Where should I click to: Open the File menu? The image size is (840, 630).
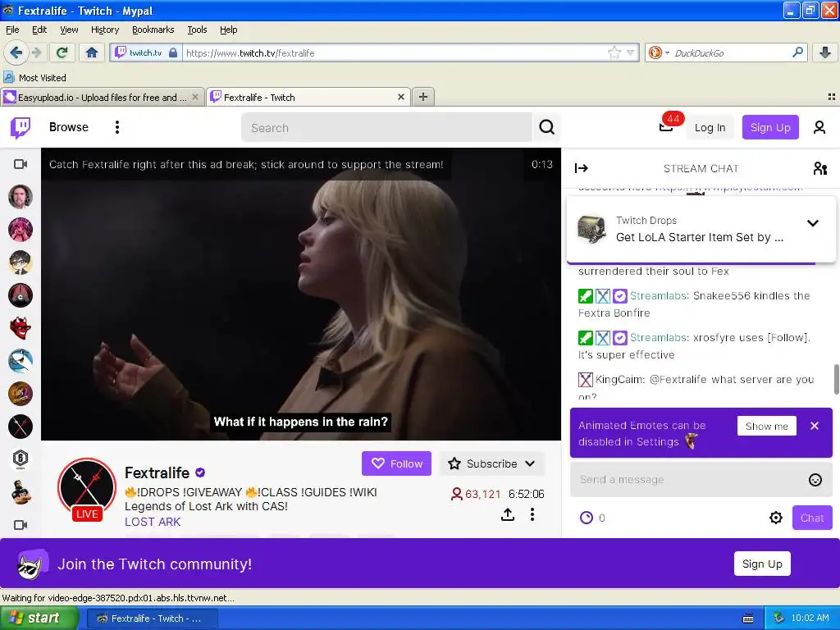12,30
